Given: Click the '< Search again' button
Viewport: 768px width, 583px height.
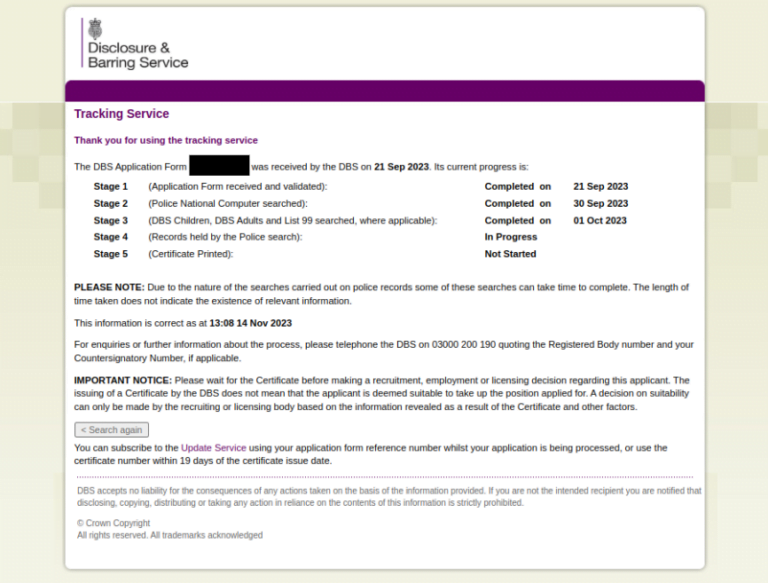Looking at the screenshot, I should point(112,430).
